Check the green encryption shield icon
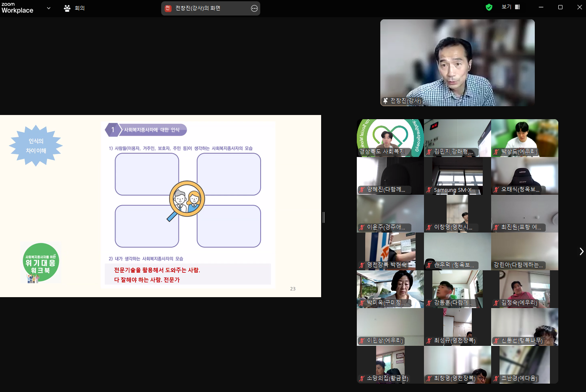This screenshot has height=392, width=586. pos(489,7)
